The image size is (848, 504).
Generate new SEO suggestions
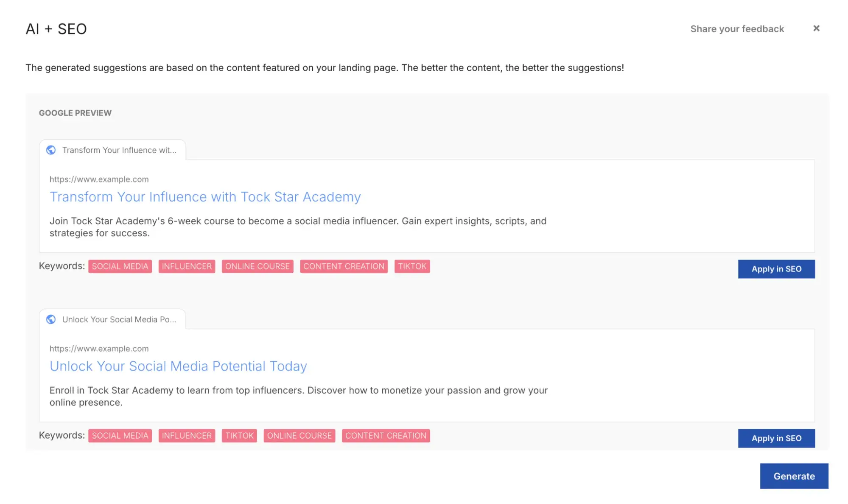tap(794, 476)
